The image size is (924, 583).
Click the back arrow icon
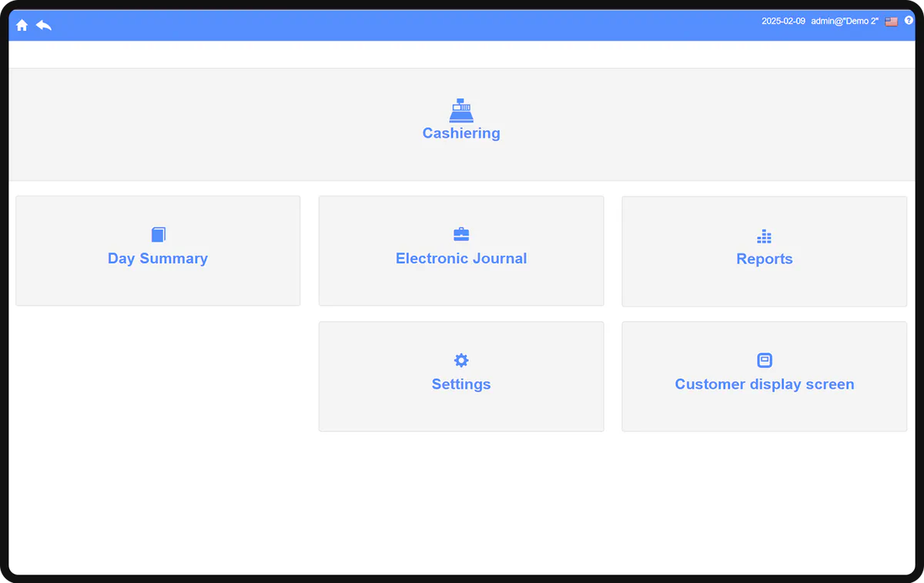(x=44, y=25)
